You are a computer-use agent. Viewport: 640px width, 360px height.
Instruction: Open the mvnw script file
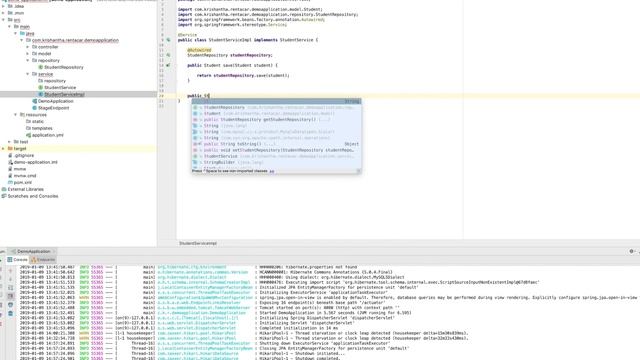[x=20, y=169]
